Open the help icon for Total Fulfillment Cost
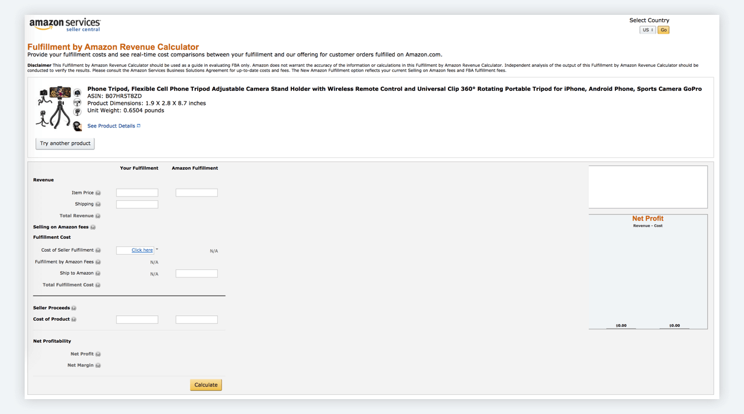 click(x=98, y=285)
